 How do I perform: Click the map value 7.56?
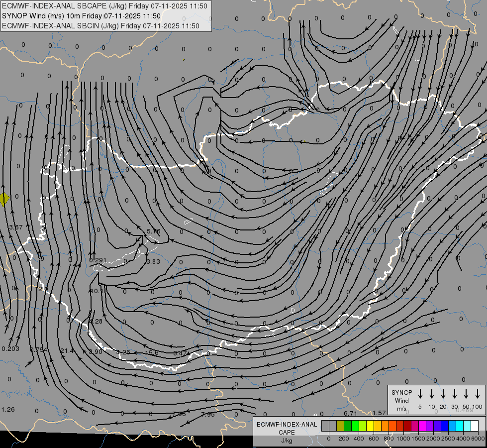coord(179,414)
